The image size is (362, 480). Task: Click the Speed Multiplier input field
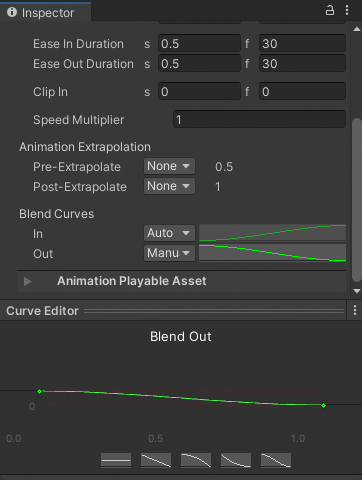(259, 119)
